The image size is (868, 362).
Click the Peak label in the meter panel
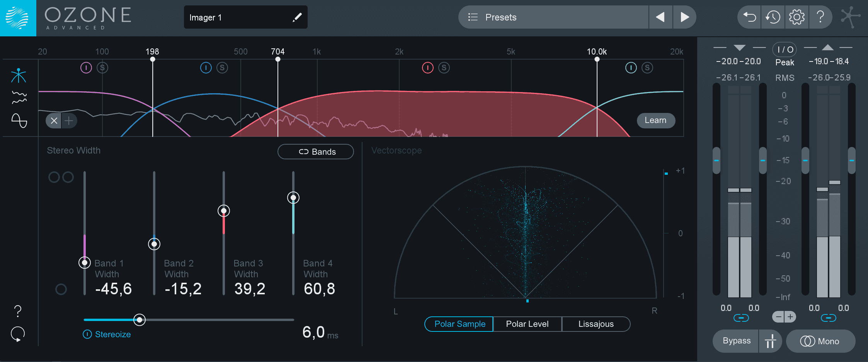(785, 63)
